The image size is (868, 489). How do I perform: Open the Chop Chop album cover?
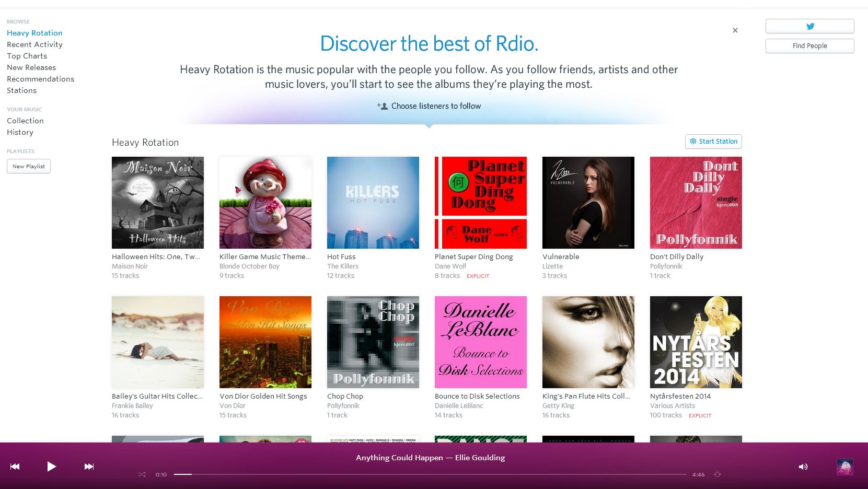(373, 342)
